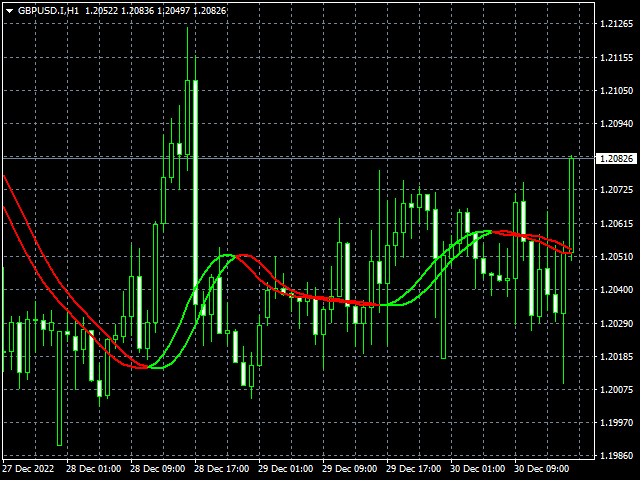The width and height of the screenshot is (640, 480).
Task: Click the 1.20075 price axis label
Action: [x=617, y=389]
